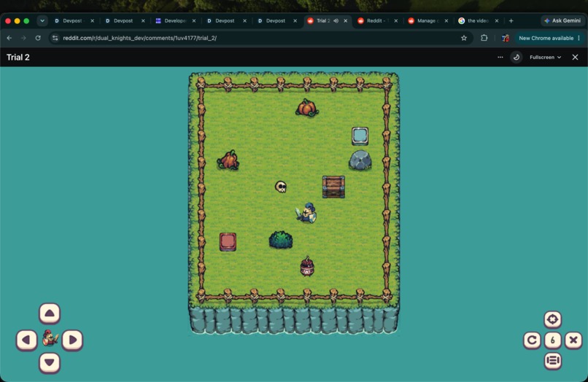Click the red potion barrel
The width and height of the screenshot is (588, 382).
307,267
